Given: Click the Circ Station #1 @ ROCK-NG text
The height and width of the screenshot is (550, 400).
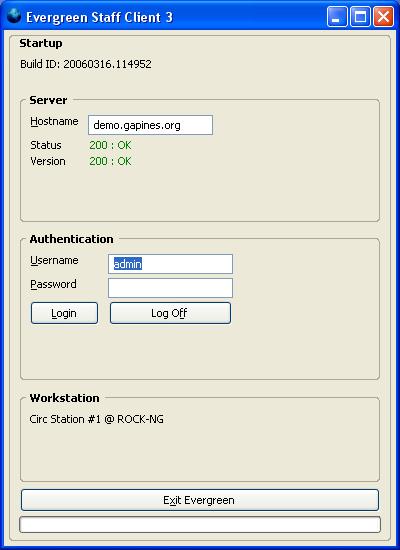Looking at the screenshot, I should (96, 419).
